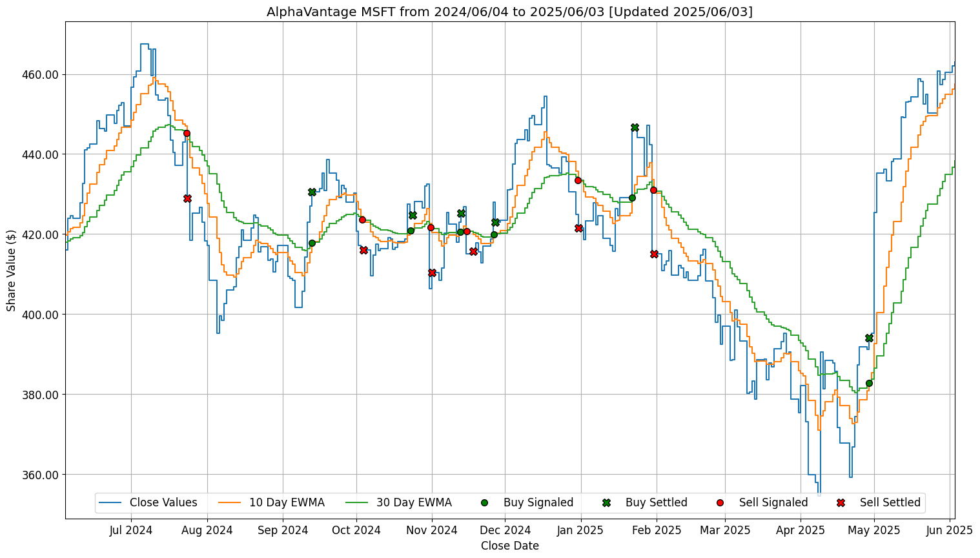Pick the Buy Settled marker in late April 2025
Image resolution: width=980 pixels, height=558 pixels.
pos(869,338)
